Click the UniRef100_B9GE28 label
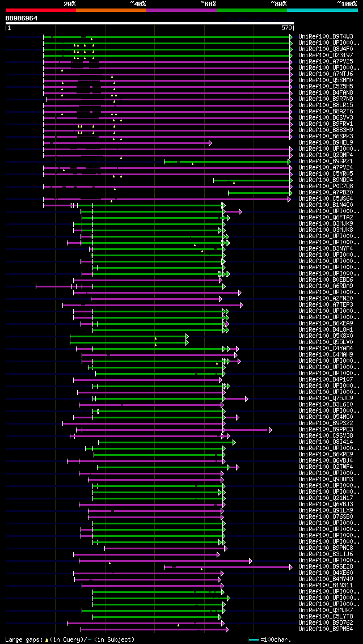The height and width of the screenshot is (644, 363). click(x=326, y=567)
